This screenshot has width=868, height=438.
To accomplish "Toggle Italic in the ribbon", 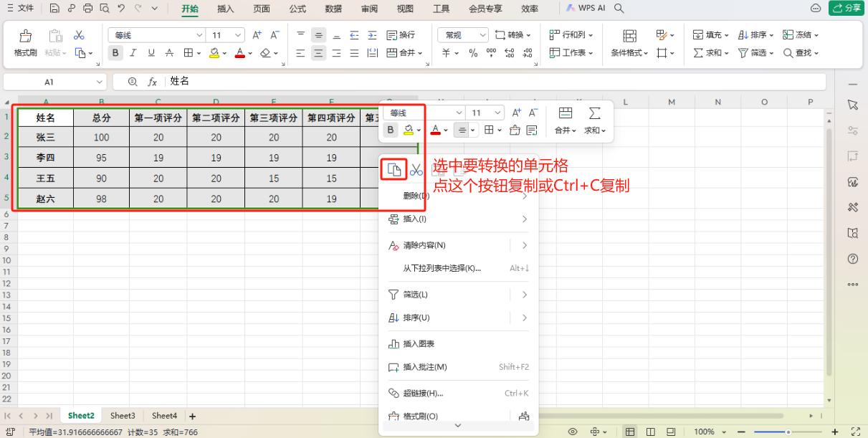I will tap(134, 52).
